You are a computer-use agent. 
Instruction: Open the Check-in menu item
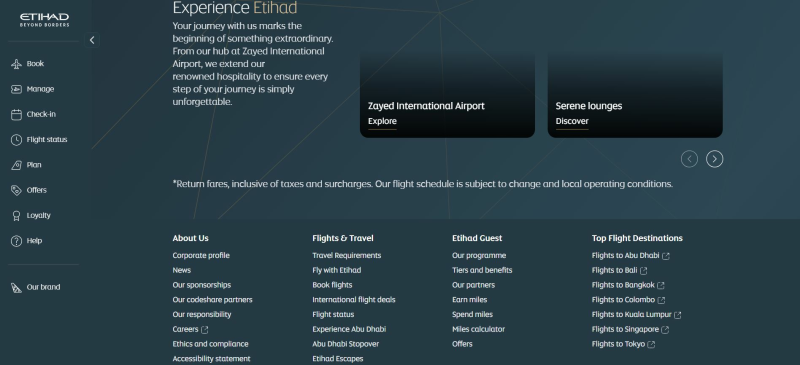[41, 114]
